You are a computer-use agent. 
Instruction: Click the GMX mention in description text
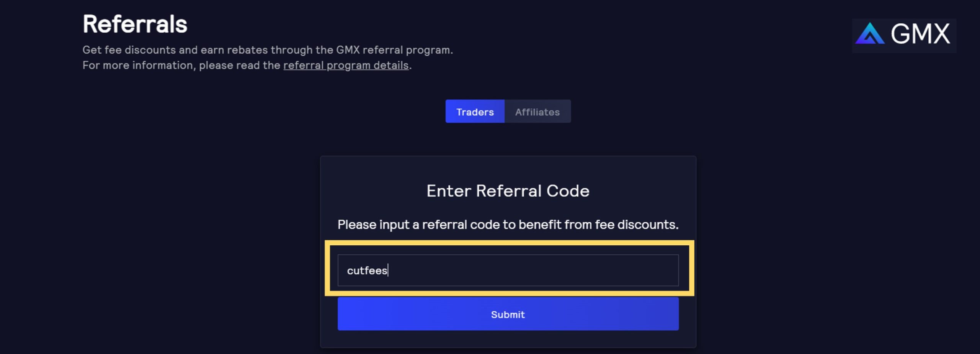tap(348, 50)
